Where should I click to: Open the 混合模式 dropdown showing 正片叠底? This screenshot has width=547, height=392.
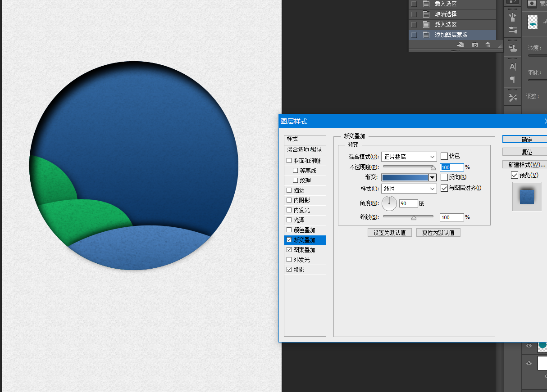pyautogui.click(x=409, y=157)
